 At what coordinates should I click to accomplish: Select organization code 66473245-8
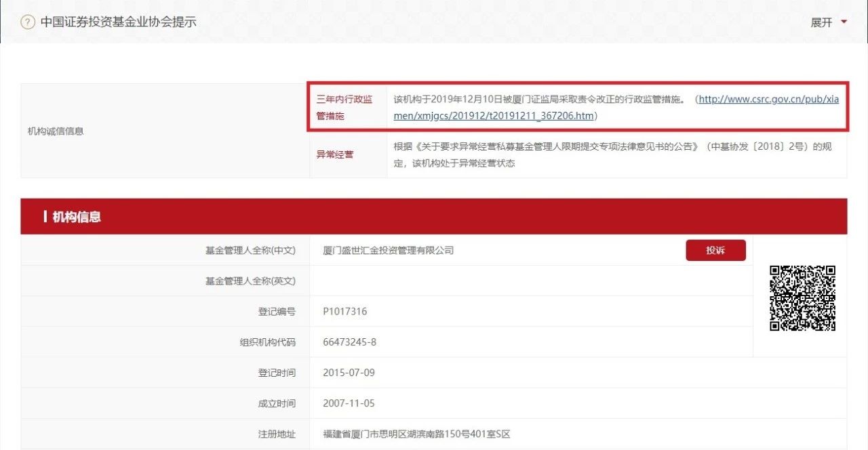click(350, 342)
